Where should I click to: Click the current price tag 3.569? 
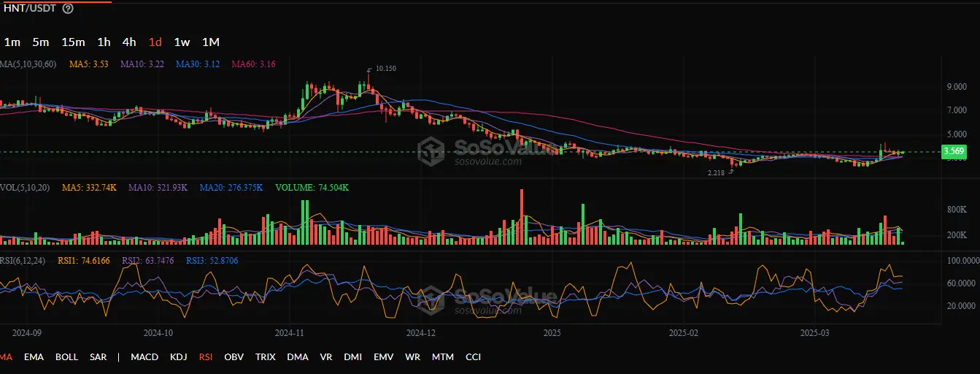pyautogui.click(x=954, y=152)
